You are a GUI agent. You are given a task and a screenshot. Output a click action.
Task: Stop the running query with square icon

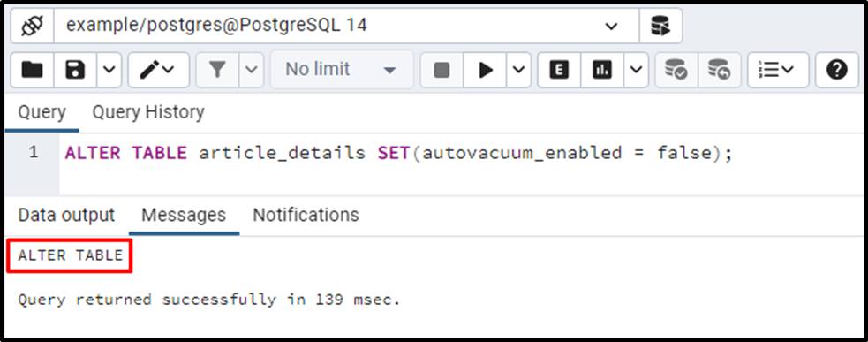pos(442,70)
